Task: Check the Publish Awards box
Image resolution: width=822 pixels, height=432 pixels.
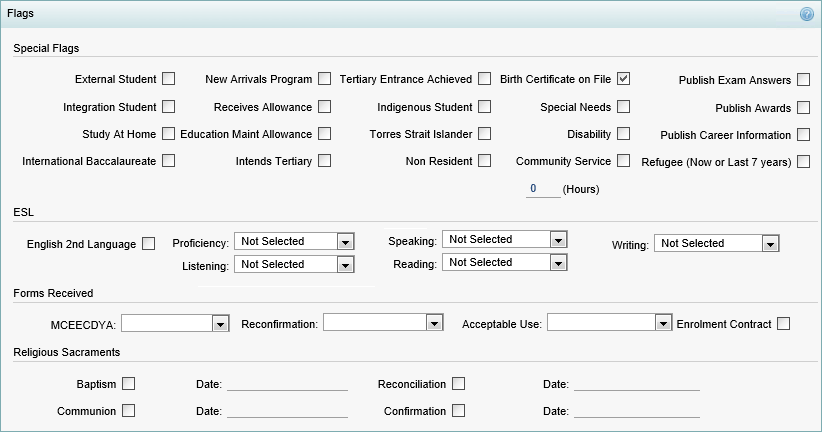Action: [x=803, y=107]
